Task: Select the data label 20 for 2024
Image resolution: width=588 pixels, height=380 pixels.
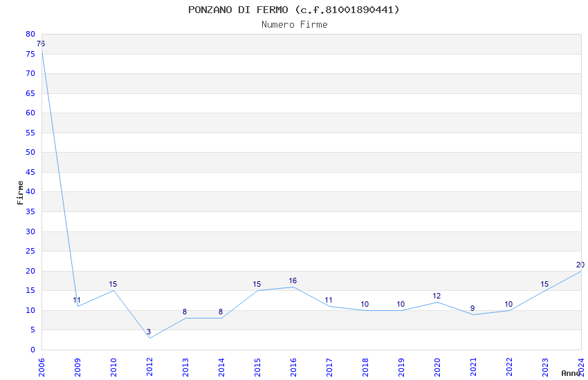Action: [x=580, y=265]
